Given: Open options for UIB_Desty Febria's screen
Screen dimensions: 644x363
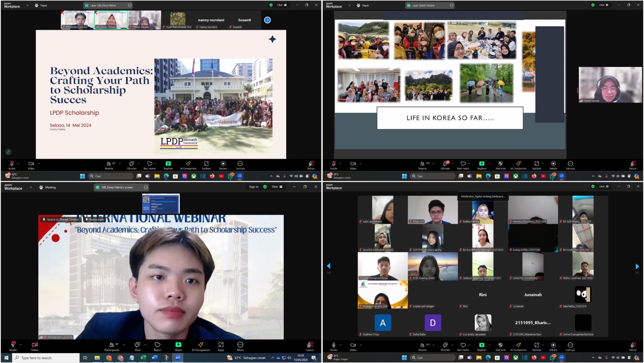Looking at the screenshot, I should (146, 187).
